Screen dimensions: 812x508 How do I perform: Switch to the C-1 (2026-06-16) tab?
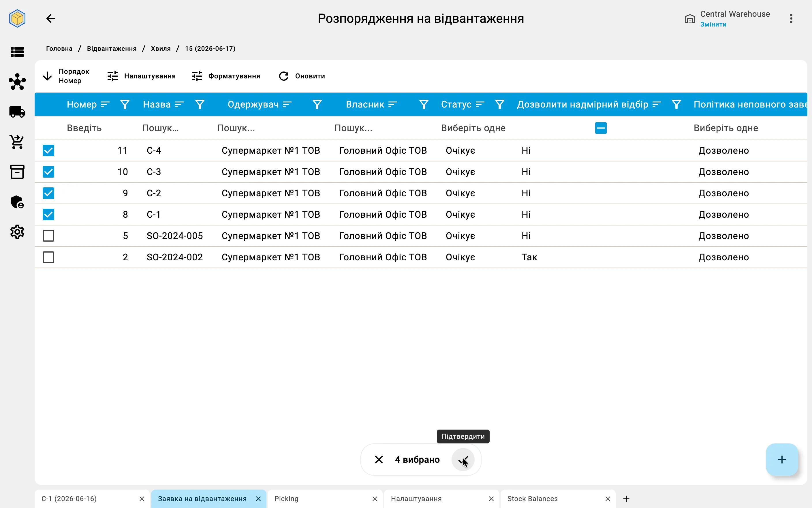point(92,498)
